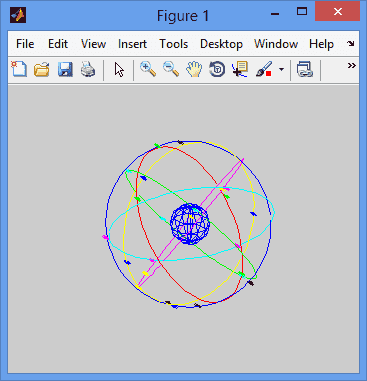Close the Figure 1 window
The width and height of the screenshot is (367, 381).
pyautogui.click(x=338, y=12)
